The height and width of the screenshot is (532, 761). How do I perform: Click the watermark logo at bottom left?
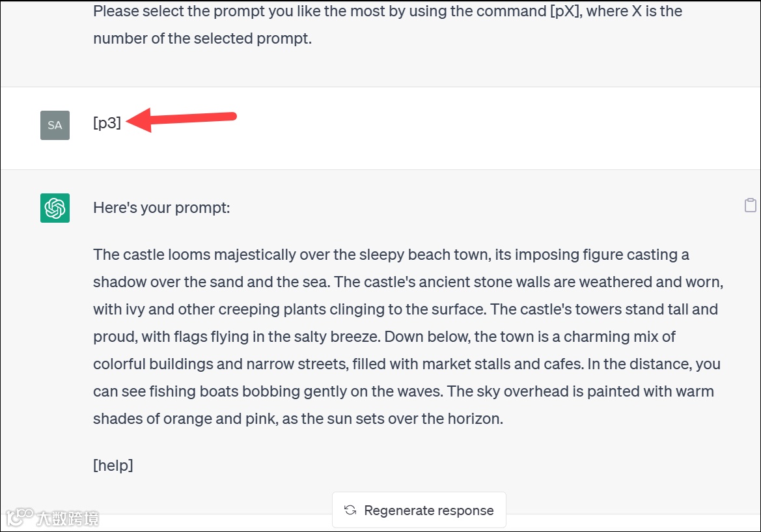20,517
